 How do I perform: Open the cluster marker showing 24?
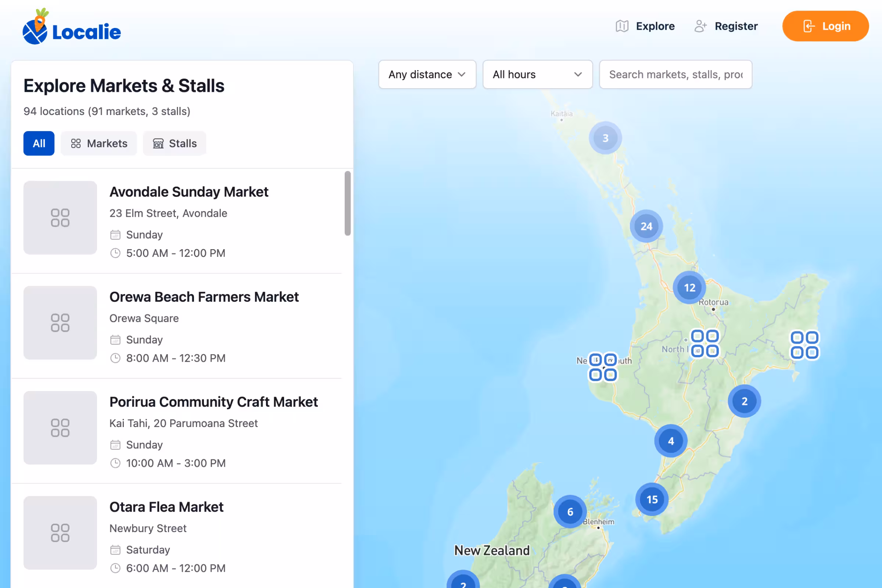(x=646, y=226)
